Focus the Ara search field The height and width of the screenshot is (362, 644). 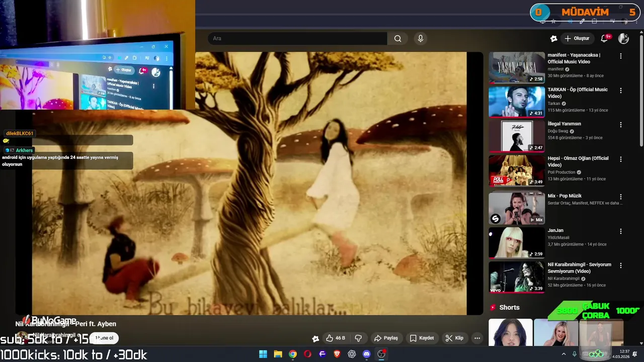297,39
